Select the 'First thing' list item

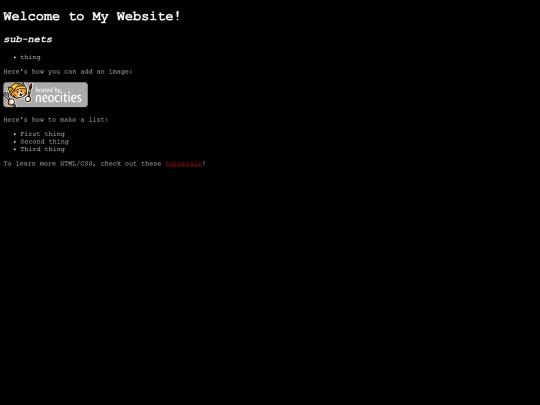click(x=42, y=134)
